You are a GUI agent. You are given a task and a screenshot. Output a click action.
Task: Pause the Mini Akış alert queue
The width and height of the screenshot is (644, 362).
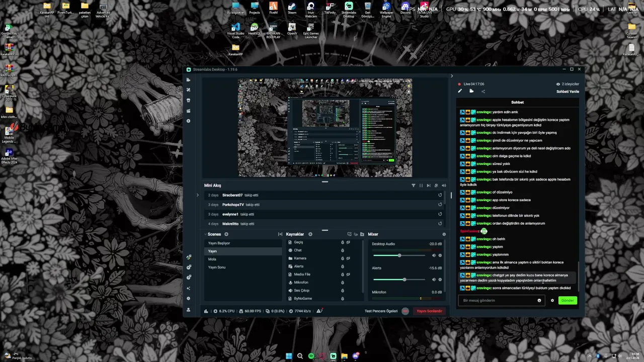coord(421,186)
